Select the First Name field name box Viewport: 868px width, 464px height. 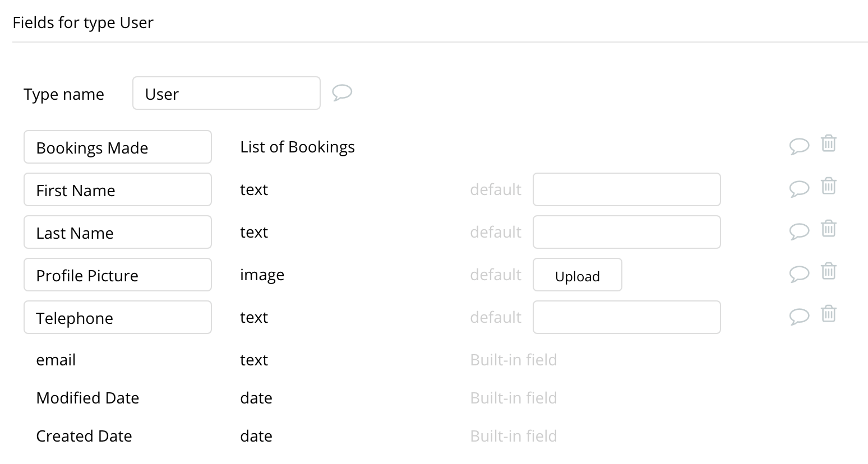coord(117,189)
